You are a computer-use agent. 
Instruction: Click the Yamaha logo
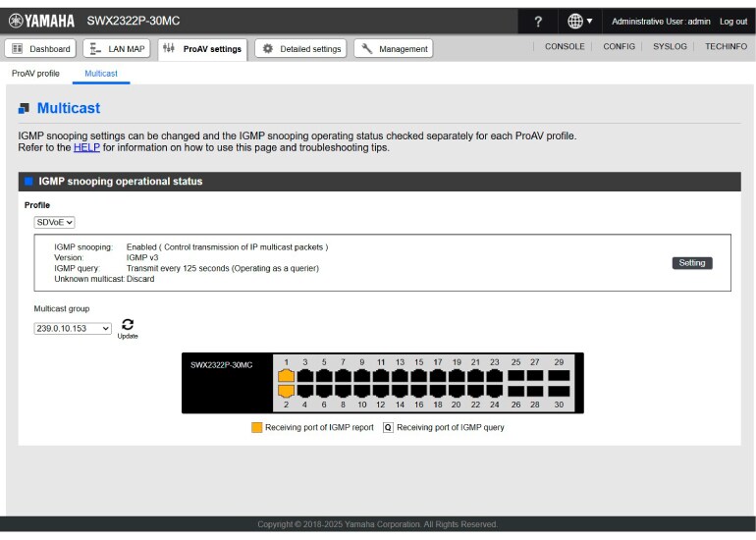pos(41,21)
